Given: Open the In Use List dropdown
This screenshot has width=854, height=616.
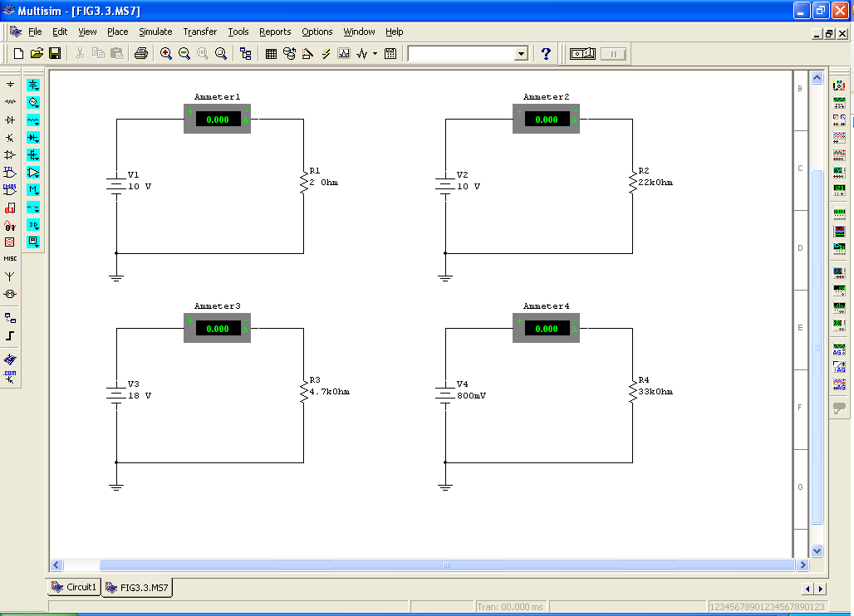Looking at the screenshot, I should click(x=521, y=53).
